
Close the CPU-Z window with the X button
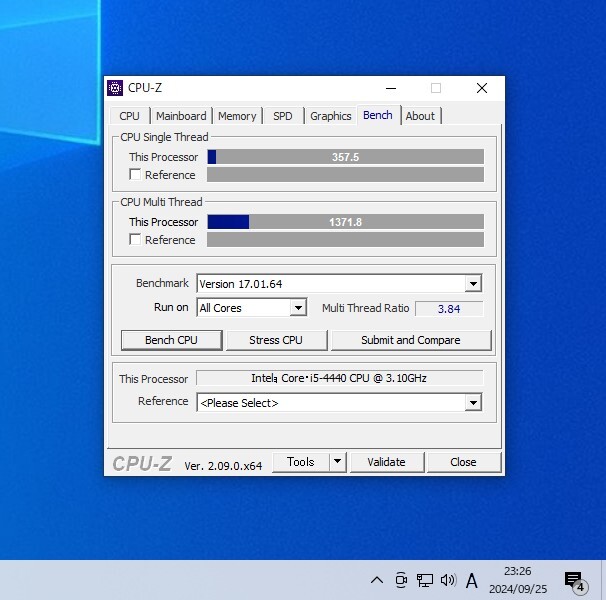pyautogui.click(x=482, y=88)
